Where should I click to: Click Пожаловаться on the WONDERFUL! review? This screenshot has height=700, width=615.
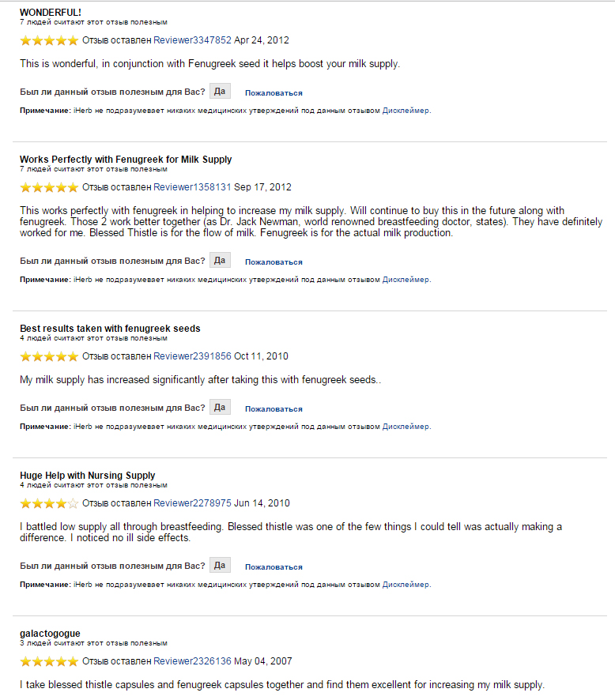(274, 93)
